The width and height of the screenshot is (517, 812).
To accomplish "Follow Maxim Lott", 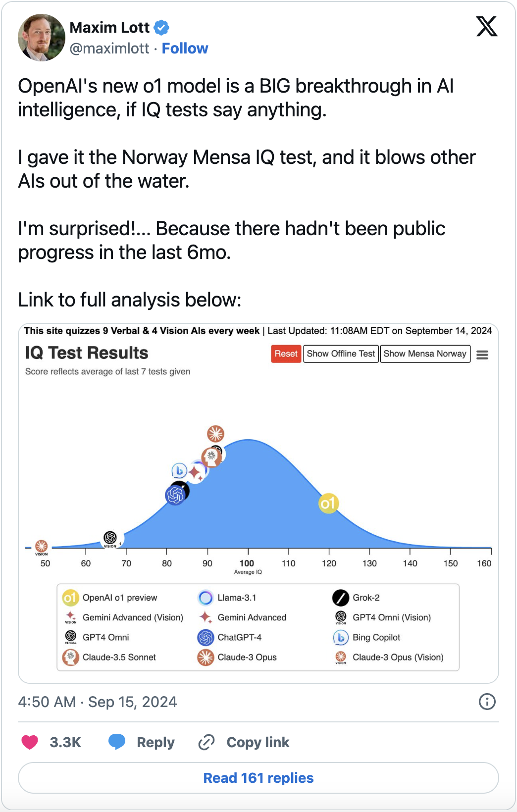I will (185, 49).
